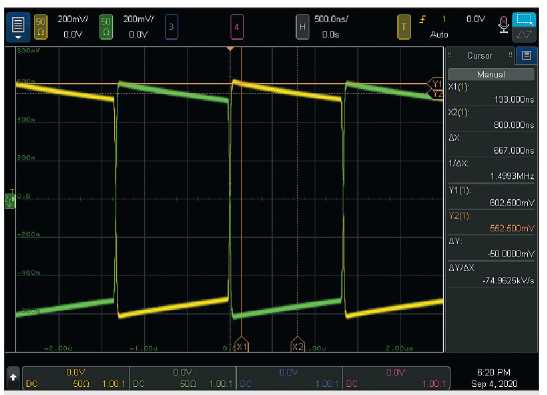Open the horizontal H timebase badge
The width and height of the screenshot is (547, 395).
[x=302, y=27]
